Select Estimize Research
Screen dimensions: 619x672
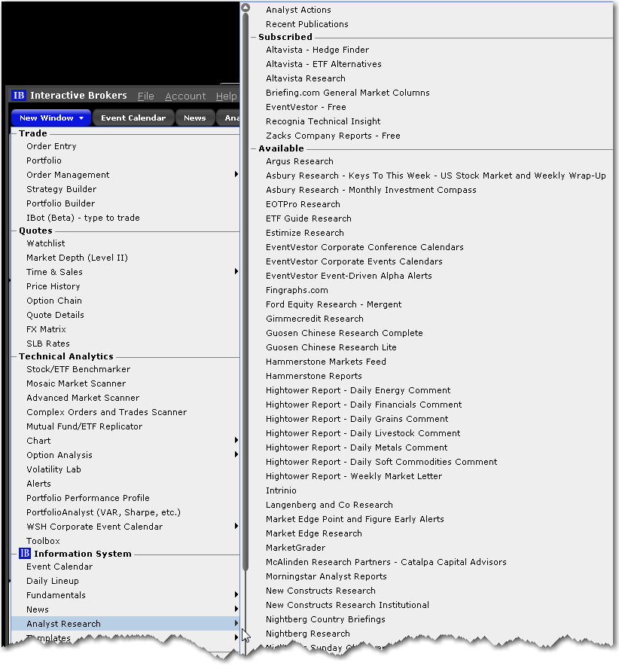[x=305, y=233]
